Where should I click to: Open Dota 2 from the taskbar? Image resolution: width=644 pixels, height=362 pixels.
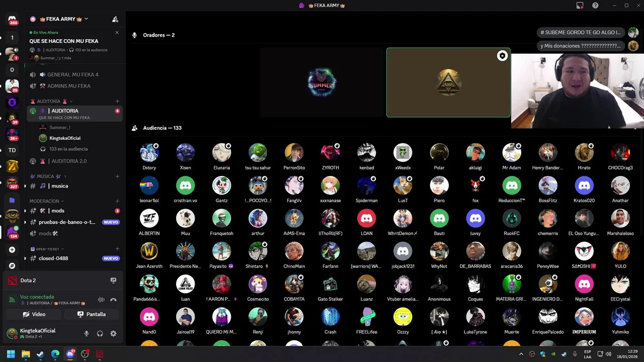coord(100,354)
